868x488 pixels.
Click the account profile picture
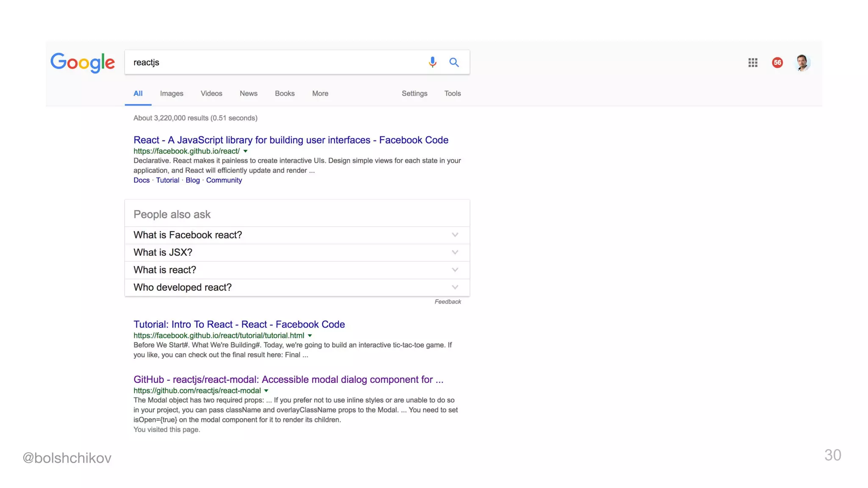click(x=802, y=63)
